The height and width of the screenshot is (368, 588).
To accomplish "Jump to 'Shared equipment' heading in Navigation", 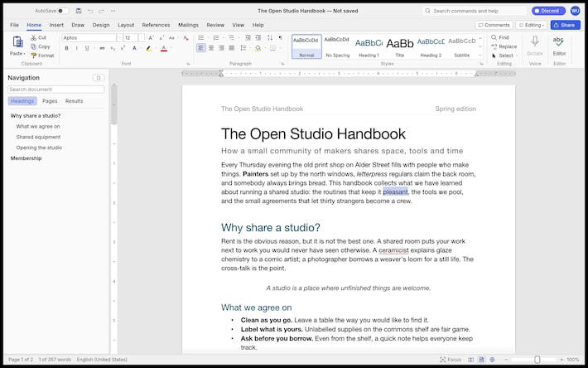I will [38, 137].
